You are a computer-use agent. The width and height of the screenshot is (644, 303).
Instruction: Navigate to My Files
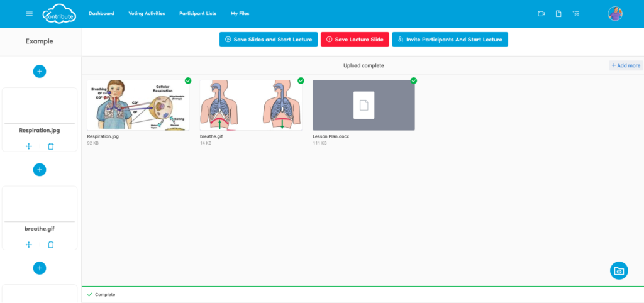240,14
